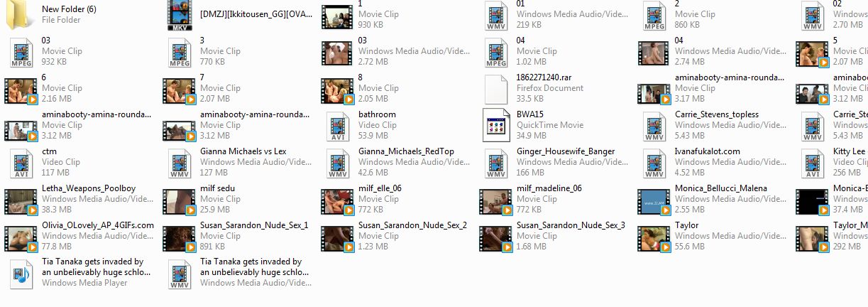The width and height of the screenshot is (868, 307).
Task: Click the WMV icon of the 1.02 MB file 04
Action: (497, 52)
